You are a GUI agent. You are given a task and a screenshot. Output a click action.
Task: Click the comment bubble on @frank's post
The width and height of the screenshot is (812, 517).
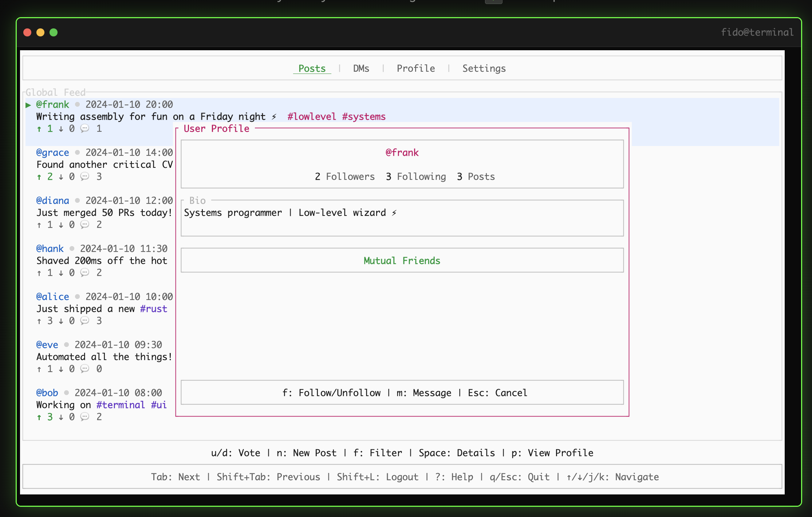point(84,129)
